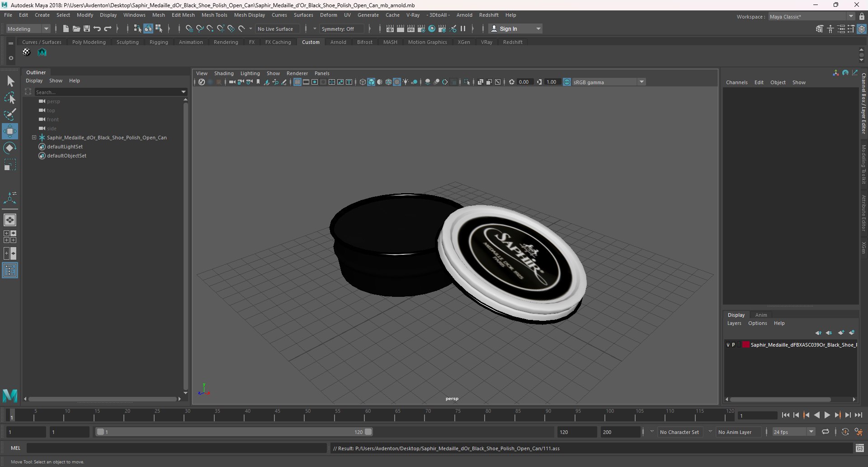The image size is (868, 467).
Task: Click the New Scene icon
Action: [66, 29]
